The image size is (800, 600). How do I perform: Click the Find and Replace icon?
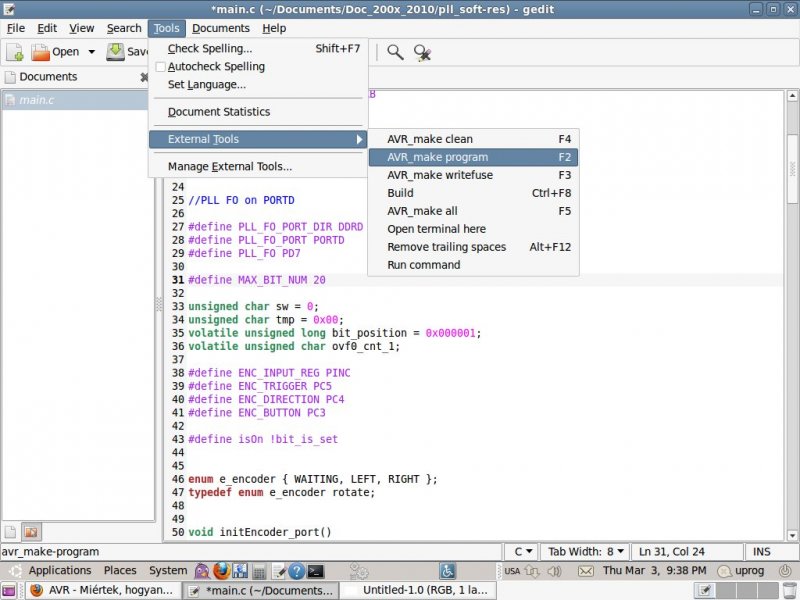pyautogui.click(x=422, y=53)
